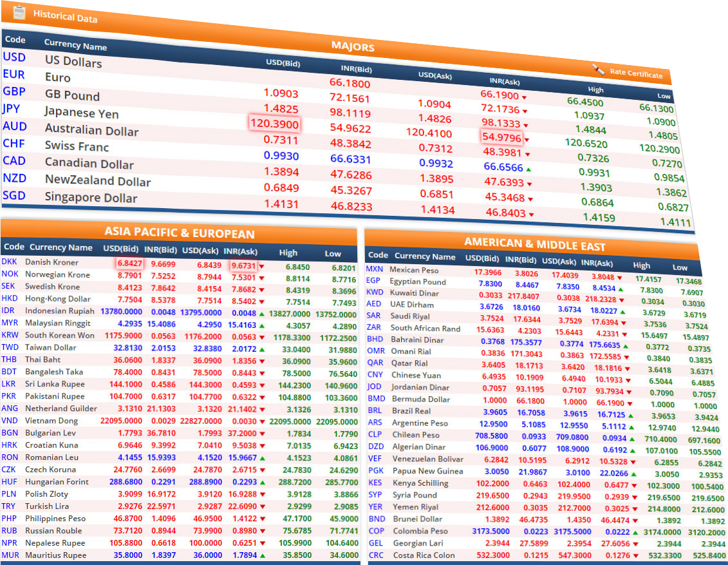Click the up arrow in Taiwan Dollar row
The height and width of the screenshot is (565, 728).
[x=262, y=349]
